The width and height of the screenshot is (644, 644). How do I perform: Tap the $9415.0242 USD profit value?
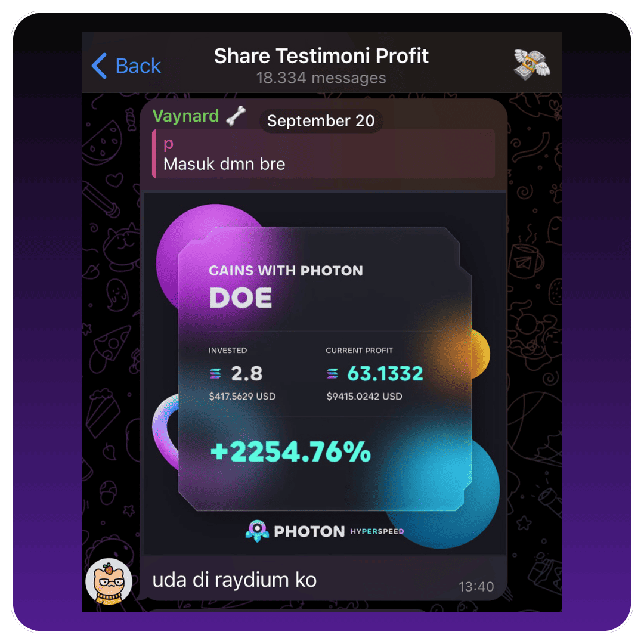(x=364, y=397)
